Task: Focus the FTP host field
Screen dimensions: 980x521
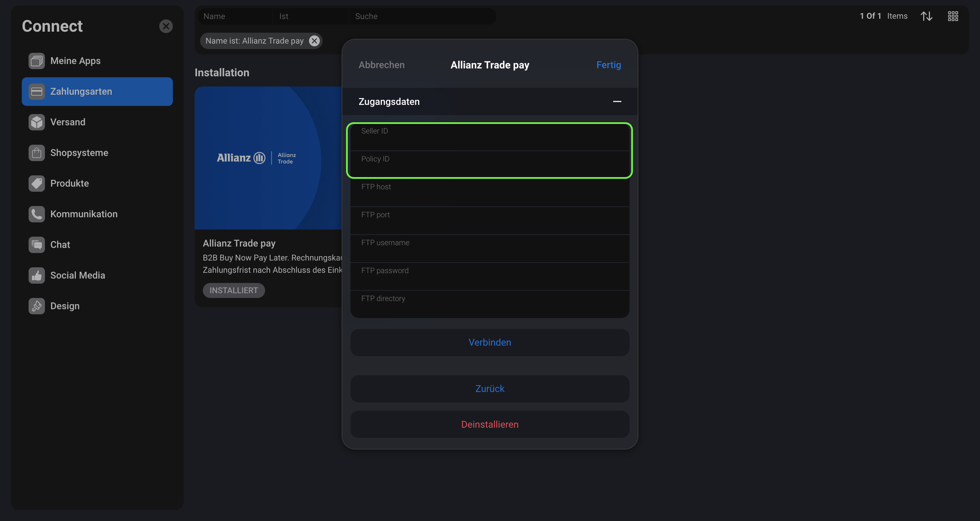Action: [x=490, y=193]
